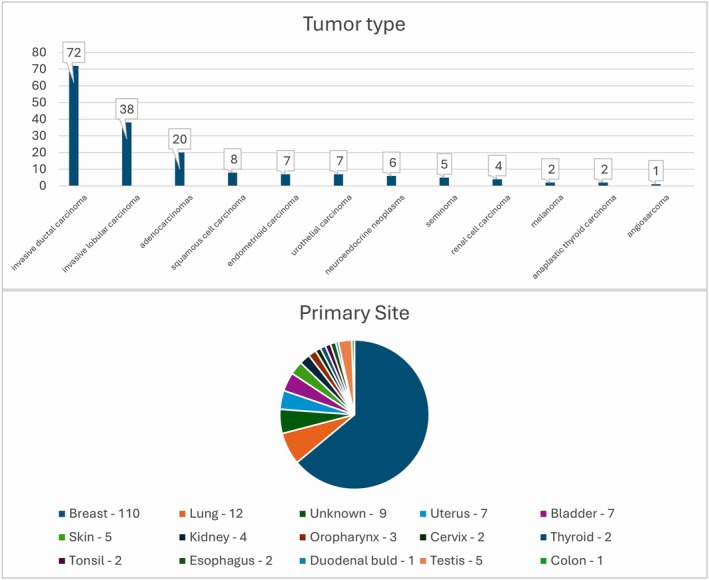
Task: Select the adenocarcinomas bar
Action: (180, 169)
